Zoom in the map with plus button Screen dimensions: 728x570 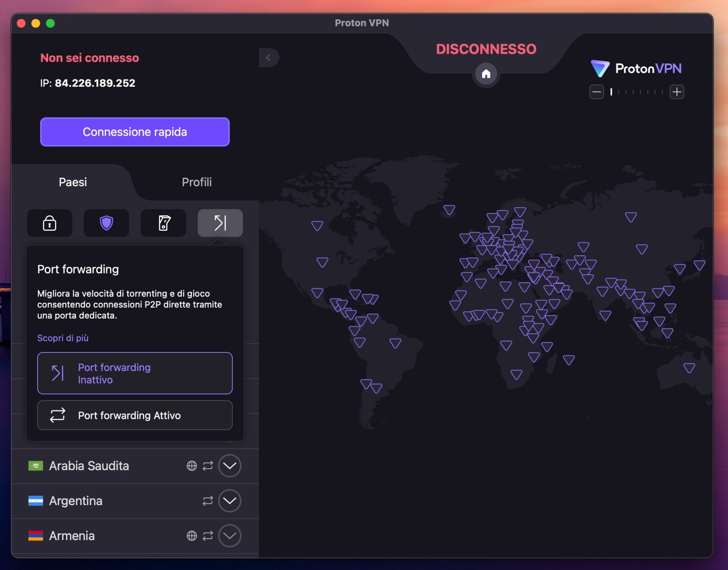tap(677, 92)
